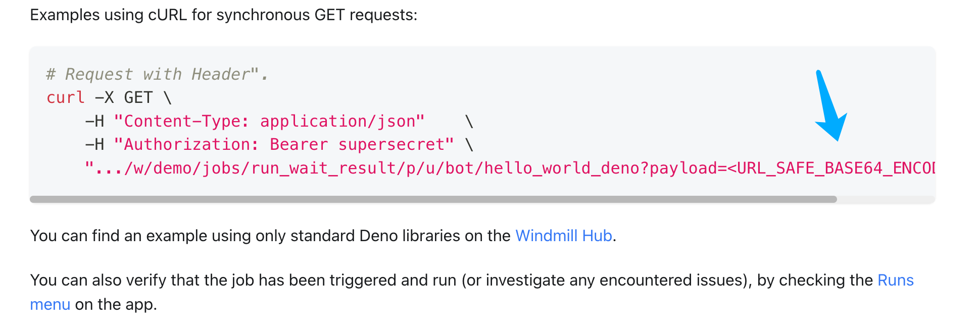The image size is (980, 336).
Task: Click the wrapped 'menu' link text
Action: (50, 304)
